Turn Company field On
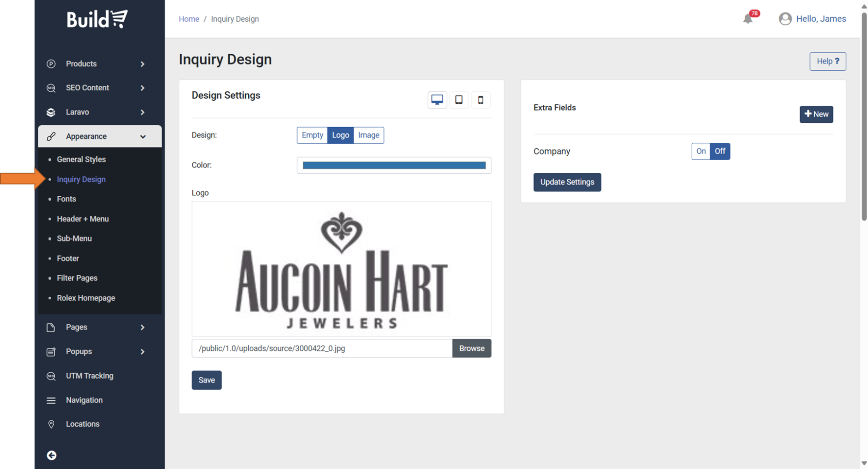 point(701,151)
